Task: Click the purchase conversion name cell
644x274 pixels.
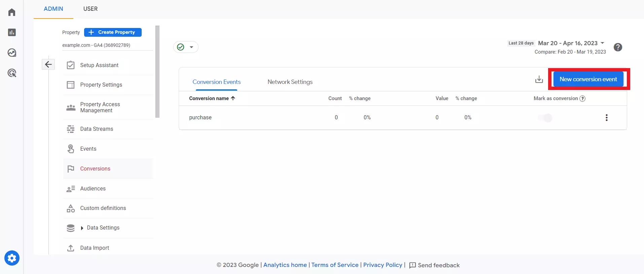Action: 200,118
